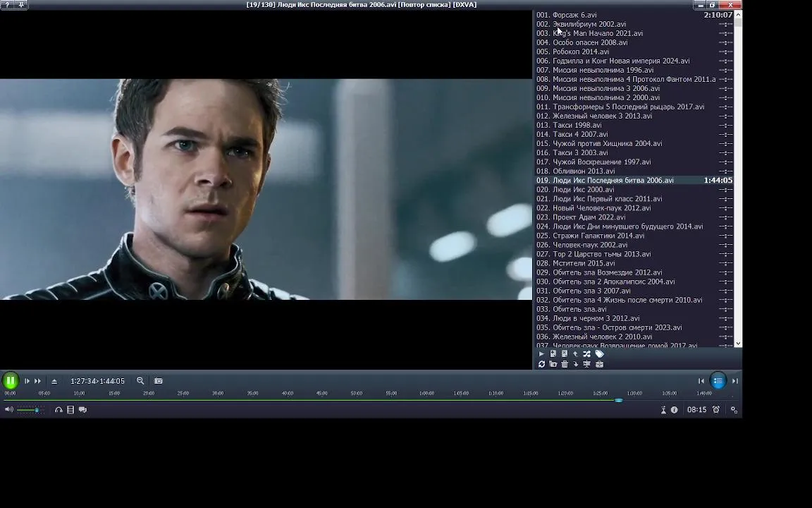
Task: Click the 30:00 timeline mark
Action: pos(218,394)
